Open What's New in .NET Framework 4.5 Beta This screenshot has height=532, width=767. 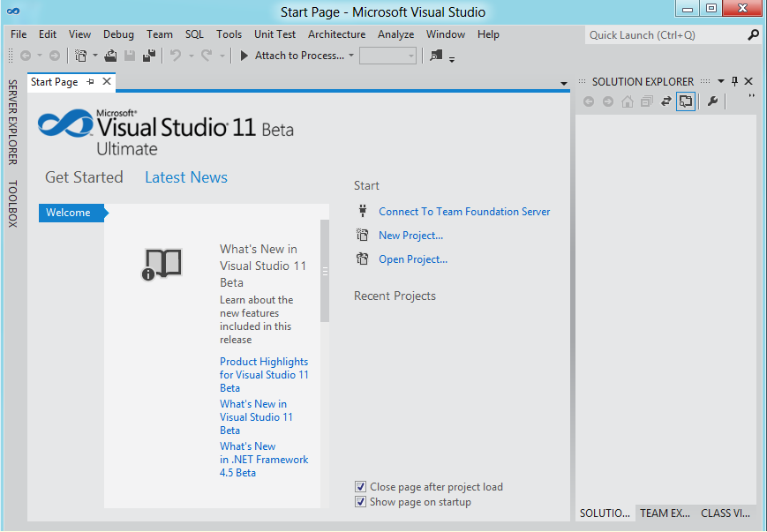tap(264, 460)
